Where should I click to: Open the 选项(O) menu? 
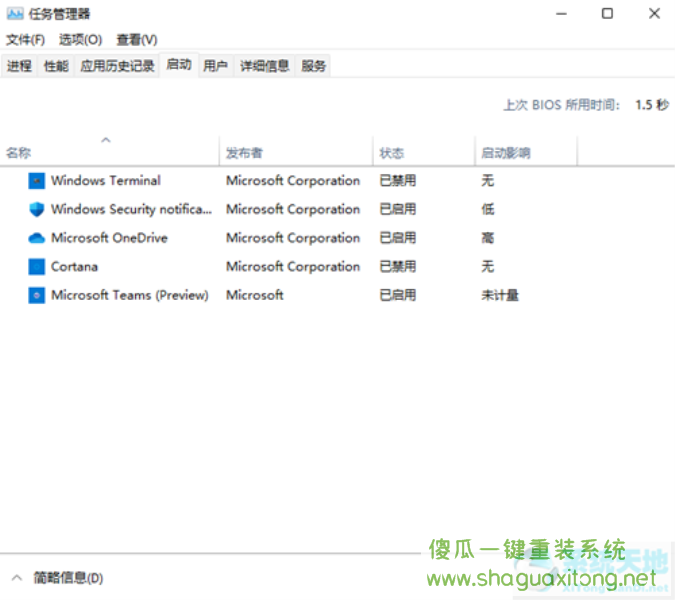tap(81, 40)
